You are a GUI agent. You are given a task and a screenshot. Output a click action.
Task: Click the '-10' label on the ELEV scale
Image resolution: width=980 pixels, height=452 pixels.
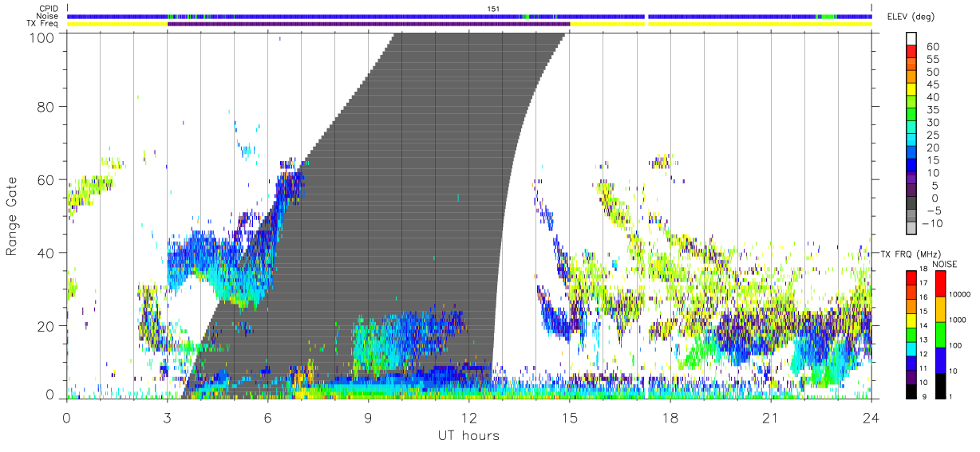[931, 224]
